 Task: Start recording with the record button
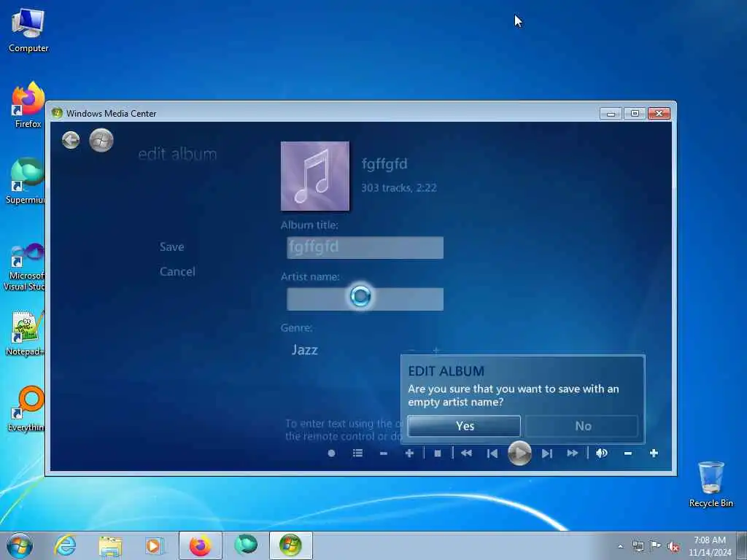coord(332,454)
